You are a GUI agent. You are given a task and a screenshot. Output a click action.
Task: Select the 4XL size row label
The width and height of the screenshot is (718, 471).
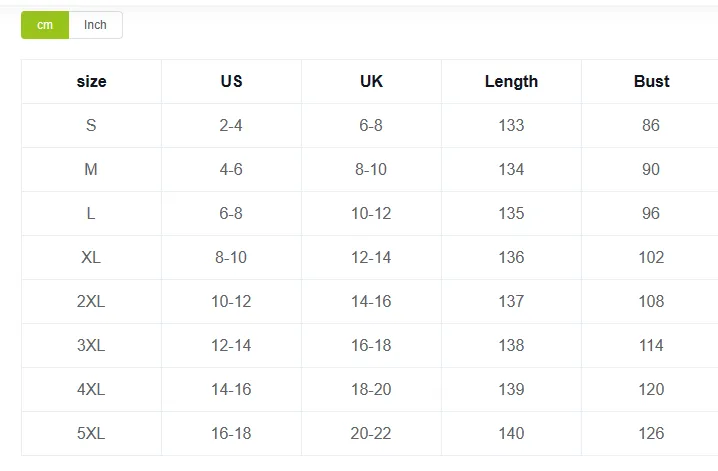coord(91,389)
